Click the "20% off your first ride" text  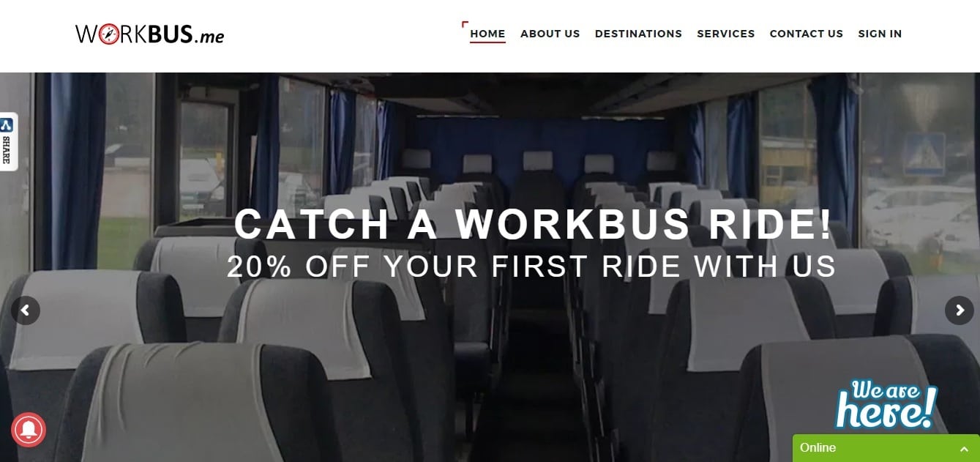click(531, 267)
